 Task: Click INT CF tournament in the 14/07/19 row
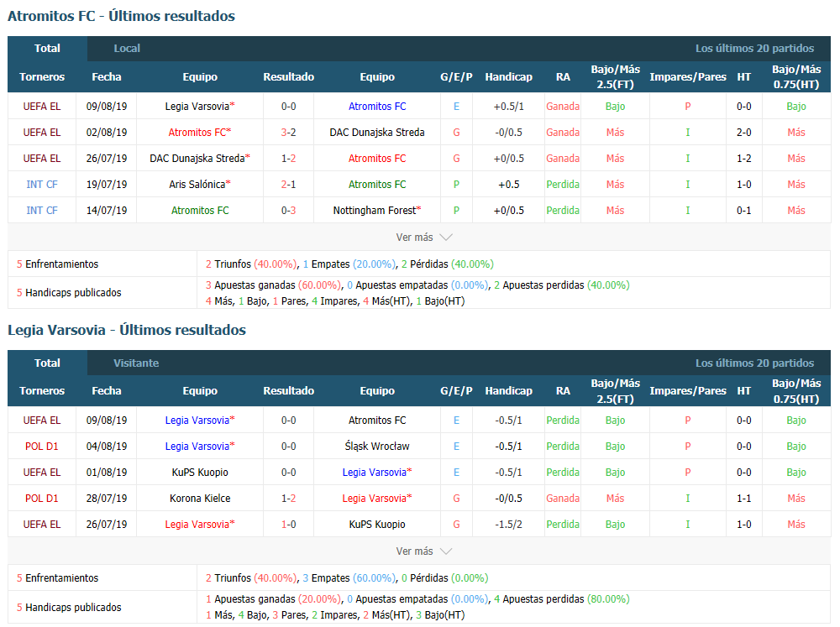(x=42, y=211)
